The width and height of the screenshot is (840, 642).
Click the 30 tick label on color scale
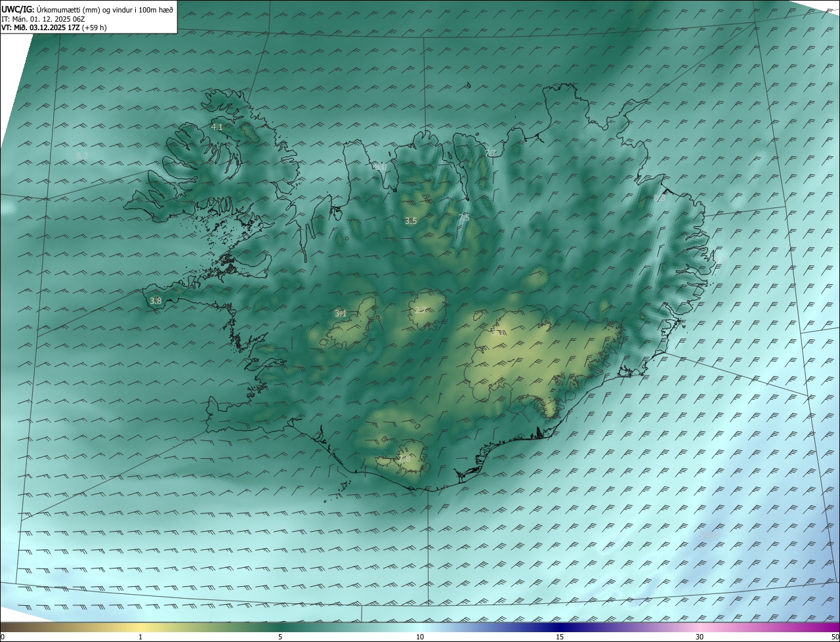700,637
